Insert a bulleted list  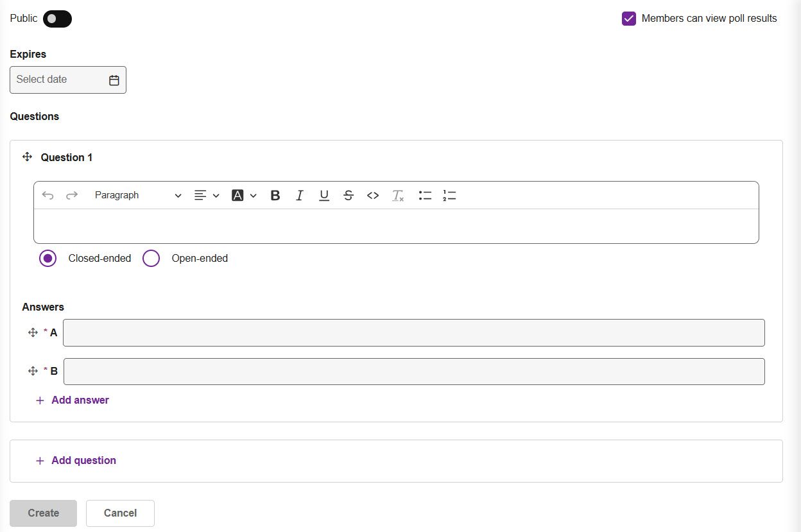[425, 196]
